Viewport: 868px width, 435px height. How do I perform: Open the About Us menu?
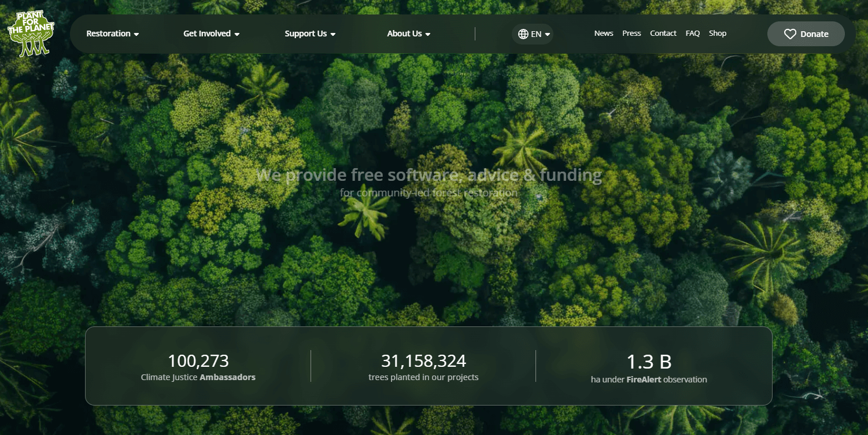[x=404, y=34]
